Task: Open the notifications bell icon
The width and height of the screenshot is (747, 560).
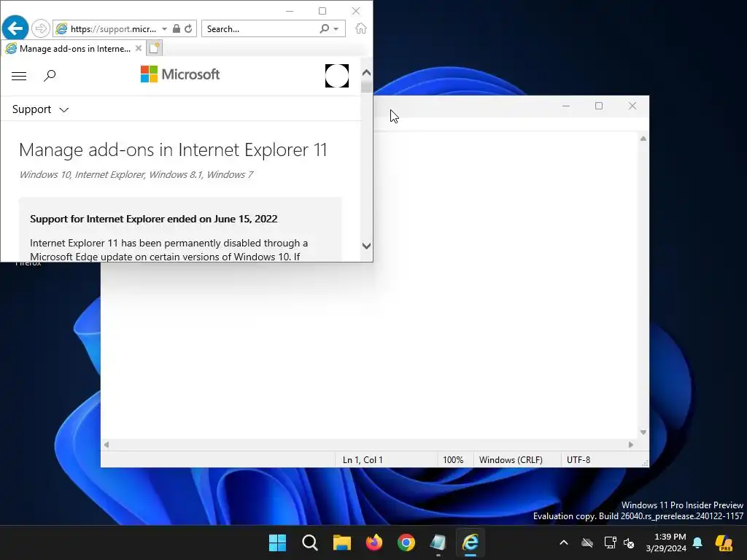Action: [697, 542]
